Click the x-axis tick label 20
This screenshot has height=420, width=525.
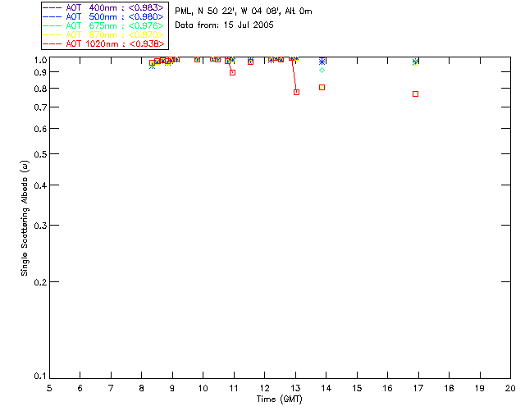[x=510, y=388]
